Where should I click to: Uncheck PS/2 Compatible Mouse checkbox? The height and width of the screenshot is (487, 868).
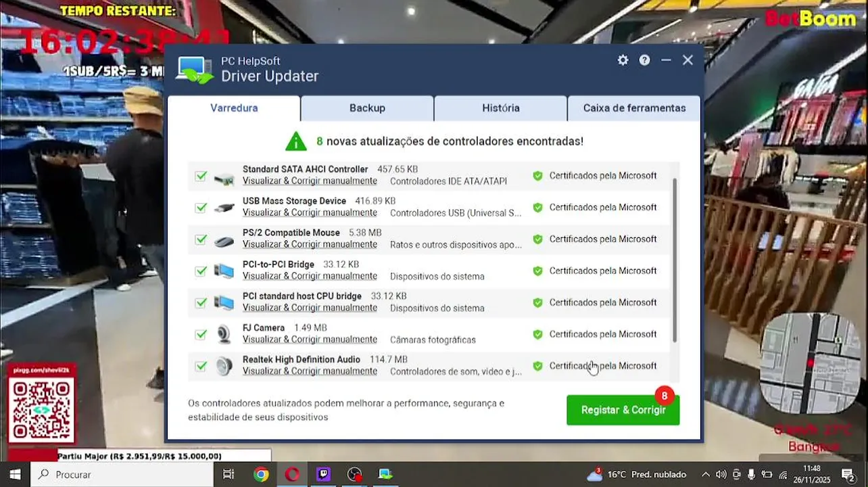pos(201,239)
